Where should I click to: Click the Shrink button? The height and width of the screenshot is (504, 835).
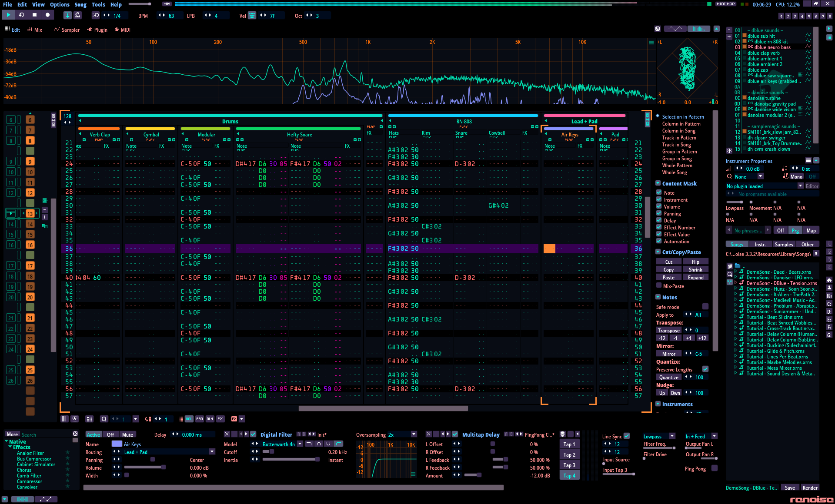point(695,269)
